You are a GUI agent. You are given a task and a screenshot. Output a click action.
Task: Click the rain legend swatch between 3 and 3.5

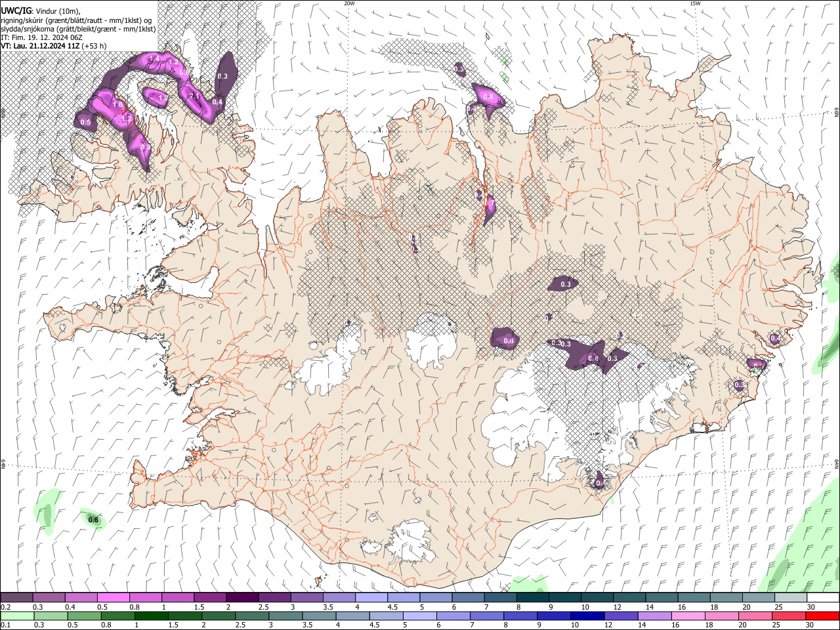pos(286,616)
